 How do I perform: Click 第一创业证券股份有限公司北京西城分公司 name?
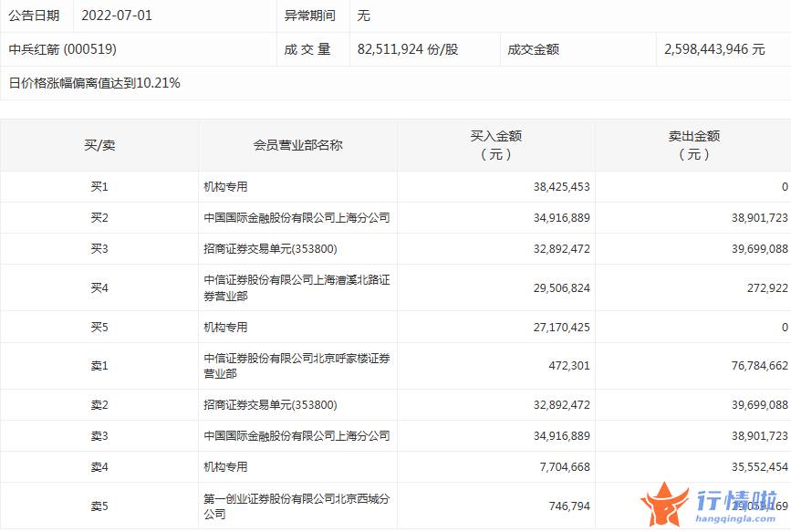point(297,506)
